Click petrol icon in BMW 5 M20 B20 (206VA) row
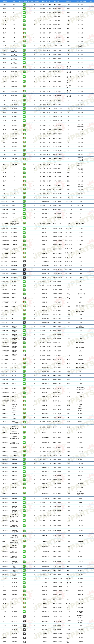Viewport: 94px width, 644px height. click(x=24, y=185)
